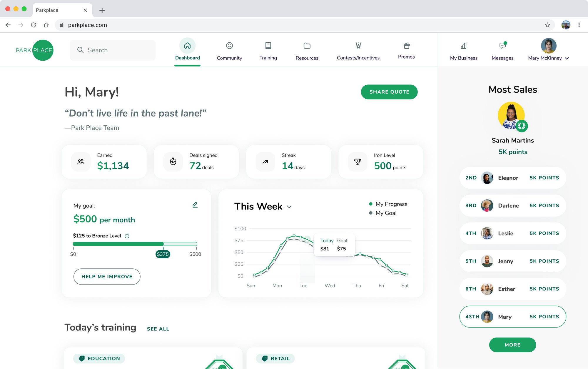Close the Parkplace browser tab
Viewport: 588px width, 369px height.
(85, 10)
